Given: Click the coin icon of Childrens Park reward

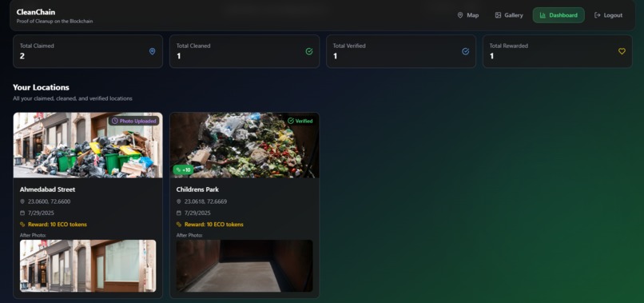Looking at the screenshot, I should click(179, 225).
